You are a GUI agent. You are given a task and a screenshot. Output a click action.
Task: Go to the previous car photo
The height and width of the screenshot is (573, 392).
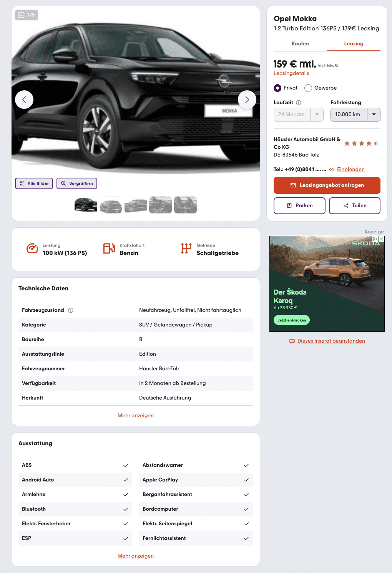[24, 100]
